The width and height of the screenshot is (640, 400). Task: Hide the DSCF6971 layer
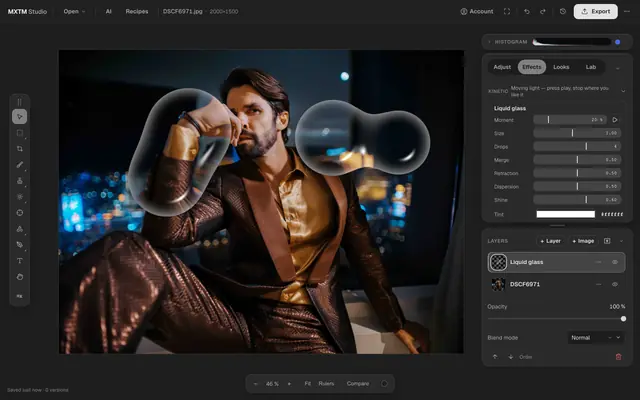pos(615,284)
